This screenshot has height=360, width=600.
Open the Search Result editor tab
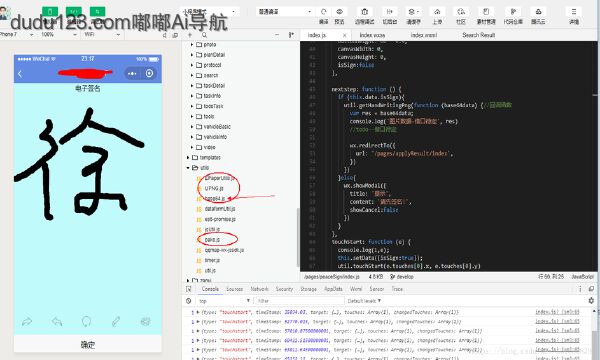478,35
